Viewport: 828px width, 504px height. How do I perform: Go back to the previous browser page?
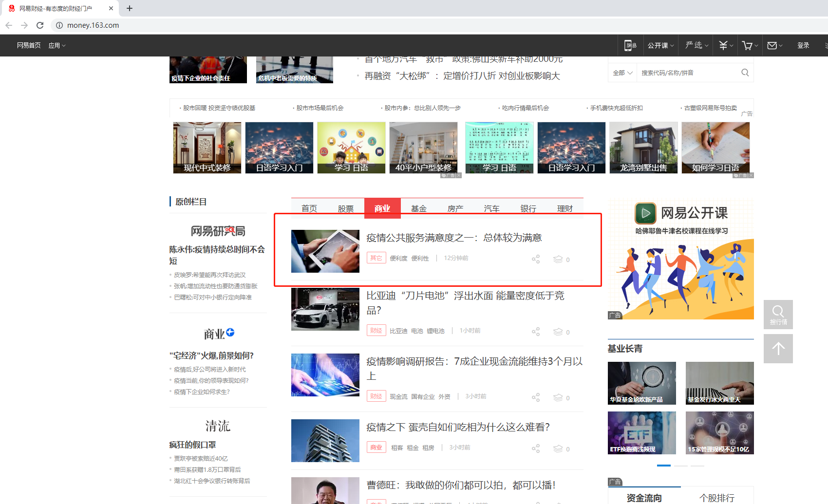click(9, 25)
